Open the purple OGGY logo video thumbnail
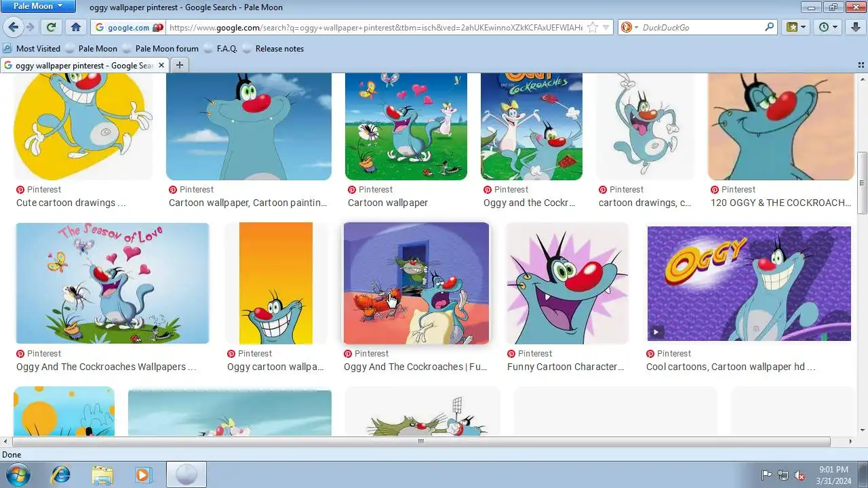 tap(749, 283)
